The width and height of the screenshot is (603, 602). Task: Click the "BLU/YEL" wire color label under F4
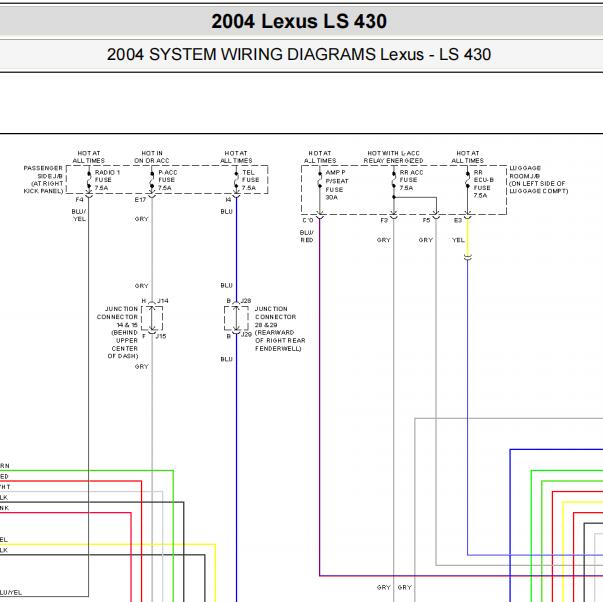79,215
